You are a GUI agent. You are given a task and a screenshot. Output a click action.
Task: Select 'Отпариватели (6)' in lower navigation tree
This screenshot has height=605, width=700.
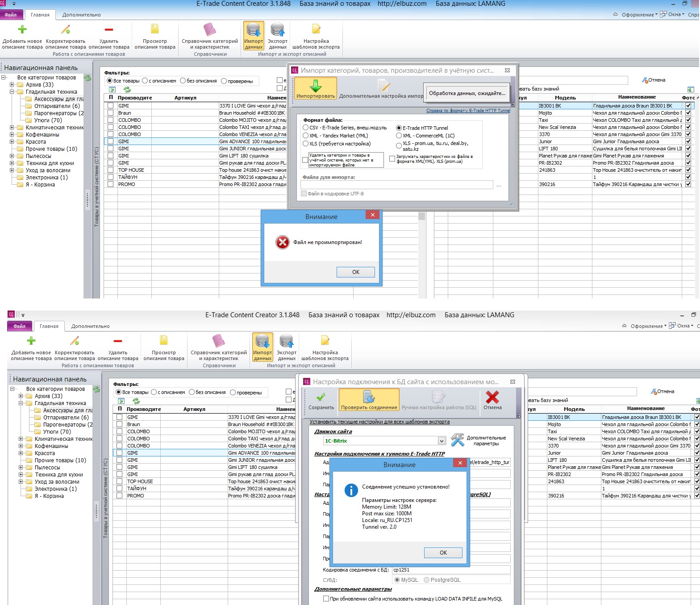click(x=66, y=418)
